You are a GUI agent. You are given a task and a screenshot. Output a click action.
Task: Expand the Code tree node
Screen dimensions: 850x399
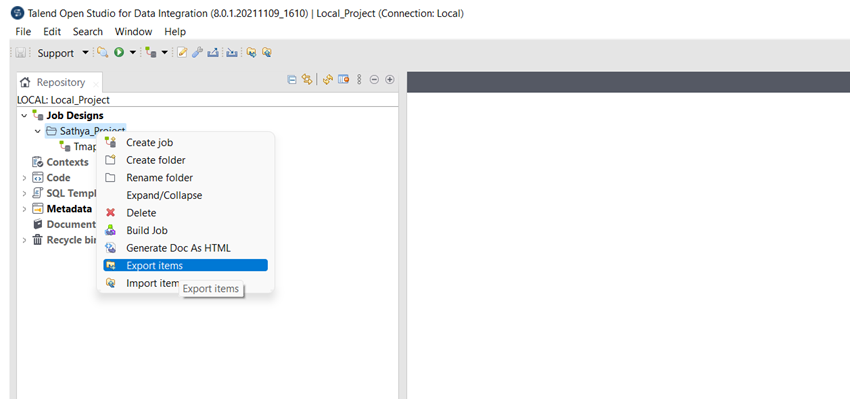[24, 178]
